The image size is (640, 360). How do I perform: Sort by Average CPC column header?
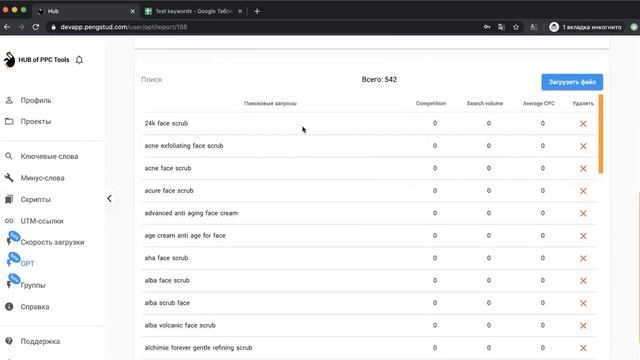point(539,103)
